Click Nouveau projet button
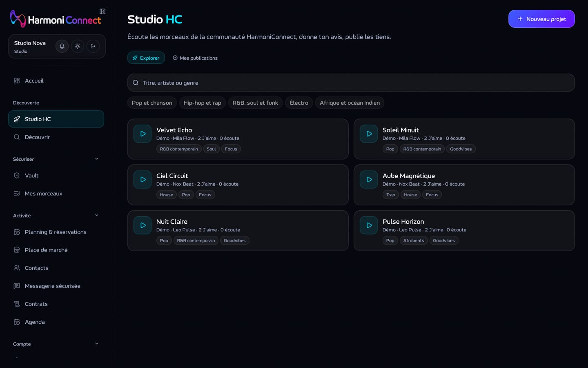Viewport: 588px width, 368px height. pyautogui.click(x=541, y=19)
